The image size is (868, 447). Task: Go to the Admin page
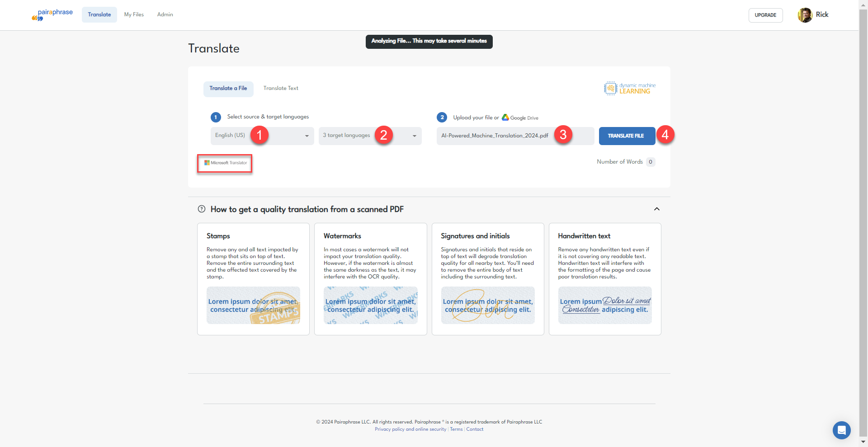(165, 14)
